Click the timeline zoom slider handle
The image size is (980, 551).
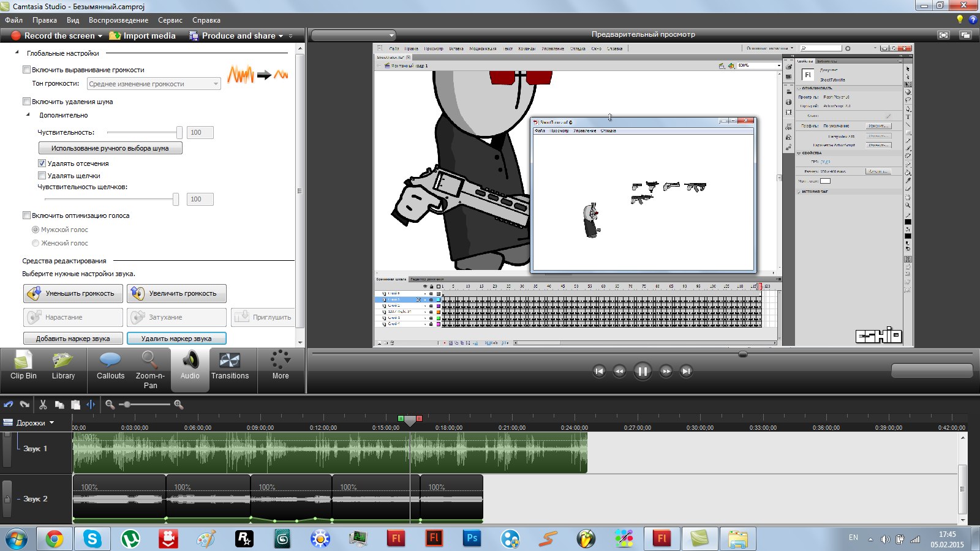(x=127, y=405)
